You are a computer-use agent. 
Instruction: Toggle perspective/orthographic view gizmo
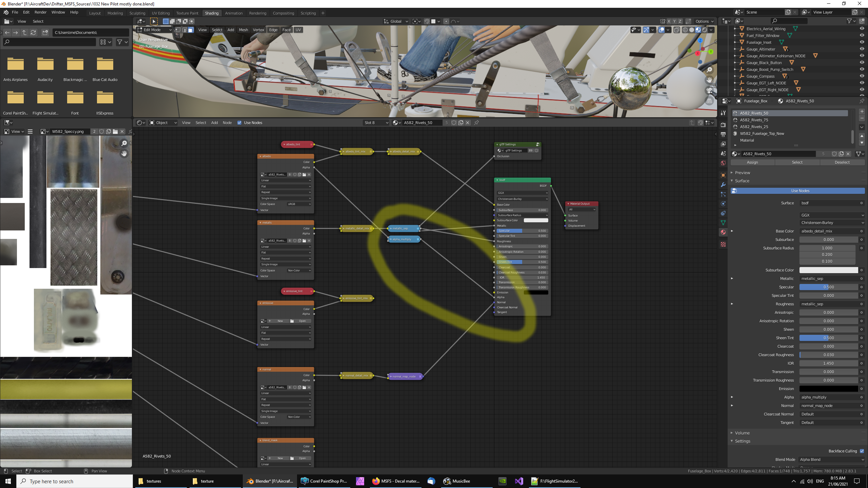click(709, 101)
